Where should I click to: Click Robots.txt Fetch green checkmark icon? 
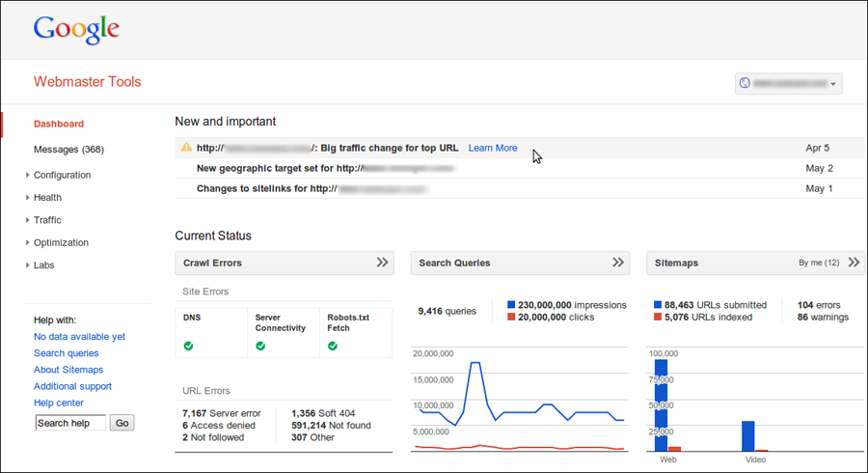point(333,347)
